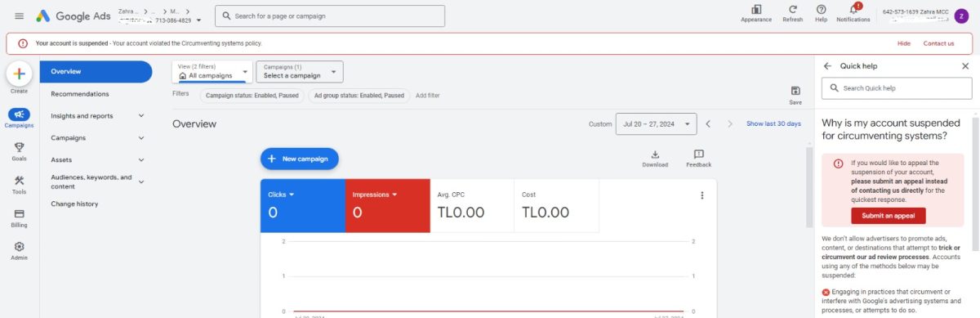Focus the Search for a page or campaign field
The height and width of the screenshot is (318, 980).
330,16
